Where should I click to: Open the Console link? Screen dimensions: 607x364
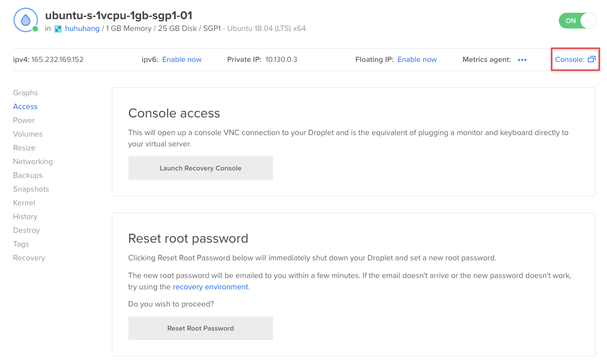pos(570,59)
